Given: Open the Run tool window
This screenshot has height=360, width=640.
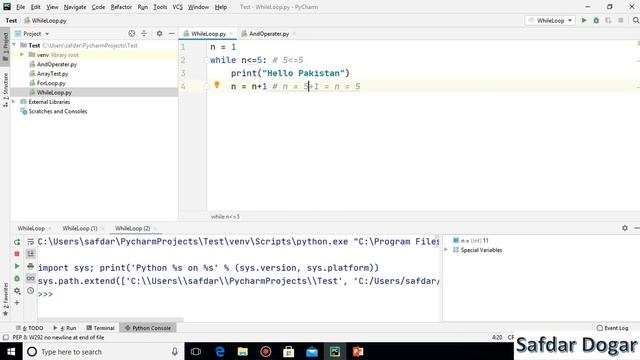Looking at the screenshot, I should tap(64, 328).
